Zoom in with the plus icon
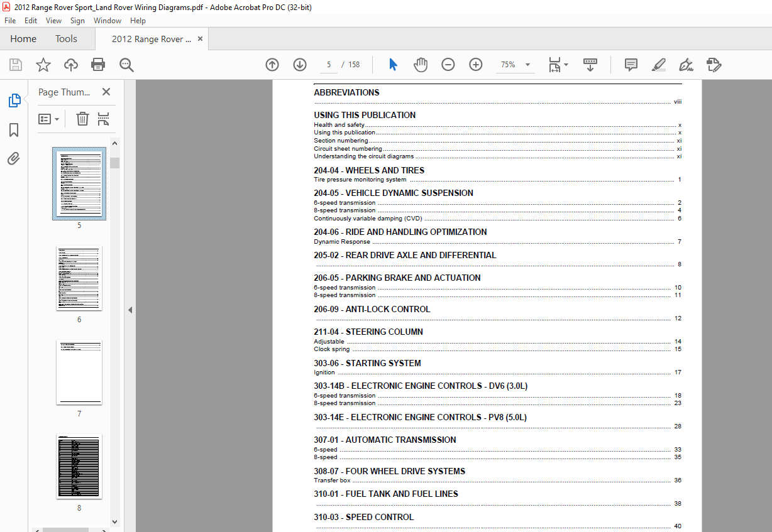 pos(476,65)
